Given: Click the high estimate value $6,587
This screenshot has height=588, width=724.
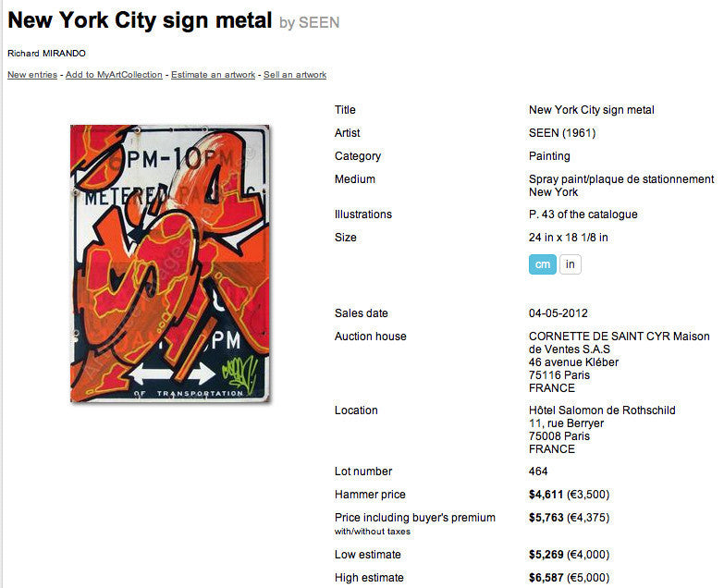Looking at the screenshot, I should [x=546, y=578].
